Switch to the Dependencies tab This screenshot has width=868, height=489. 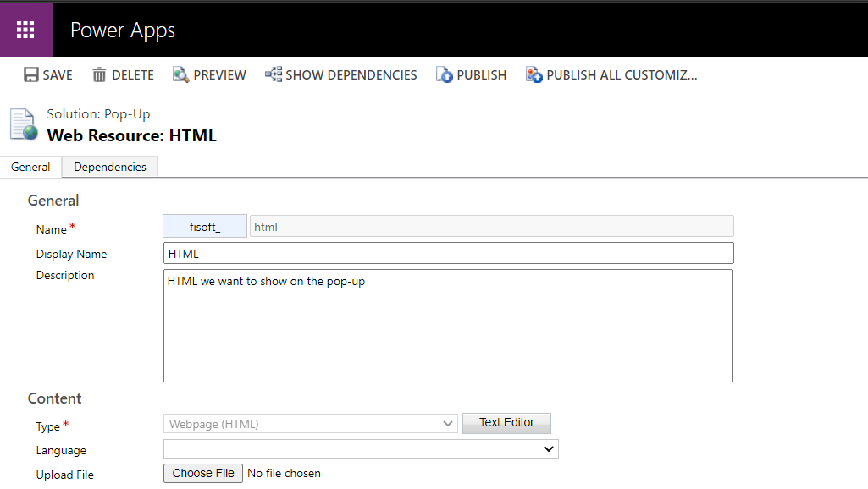[x=109, y=167]
